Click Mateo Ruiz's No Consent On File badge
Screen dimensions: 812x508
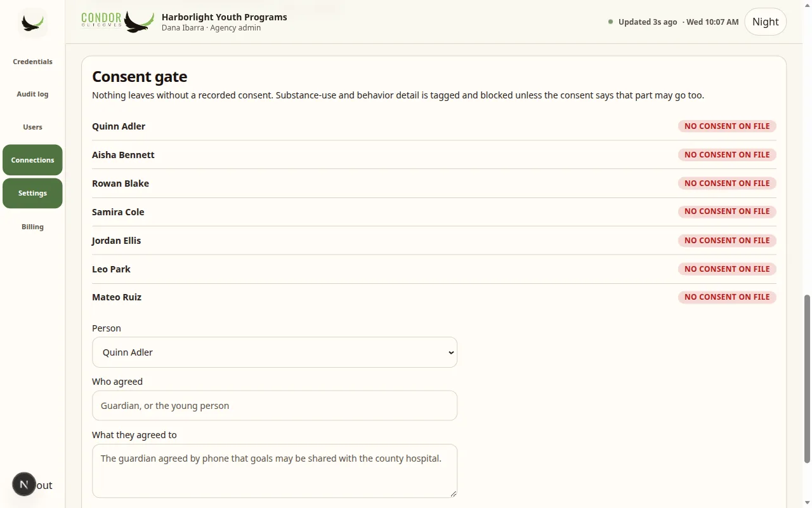pyautogui.click(x=727, y=297)
